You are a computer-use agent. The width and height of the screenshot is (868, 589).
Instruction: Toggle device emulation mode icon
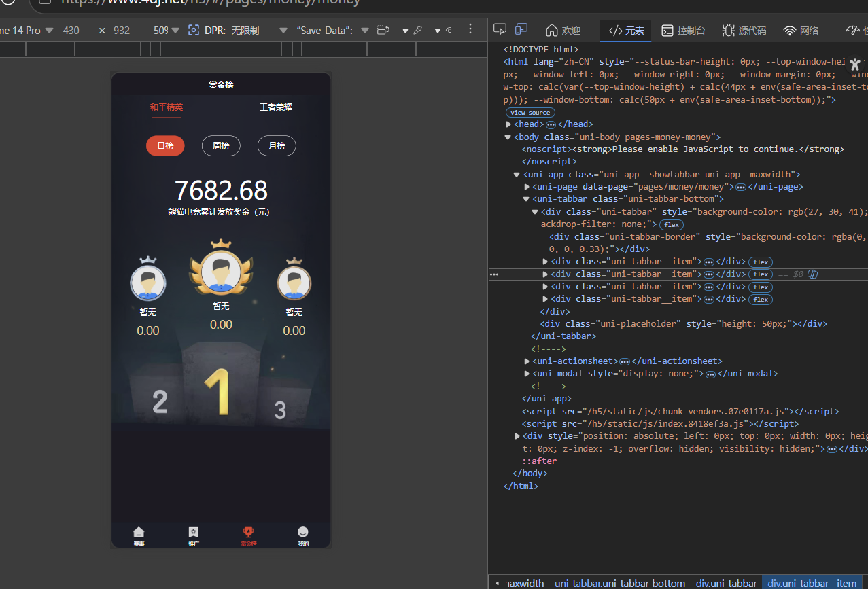click(x=521, y=29)
